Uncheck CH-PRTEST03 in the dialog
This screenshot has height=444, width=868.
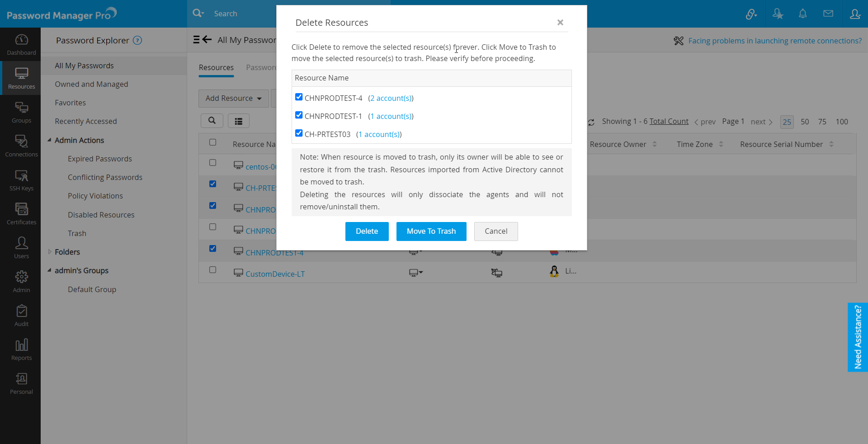coord(299,133)
